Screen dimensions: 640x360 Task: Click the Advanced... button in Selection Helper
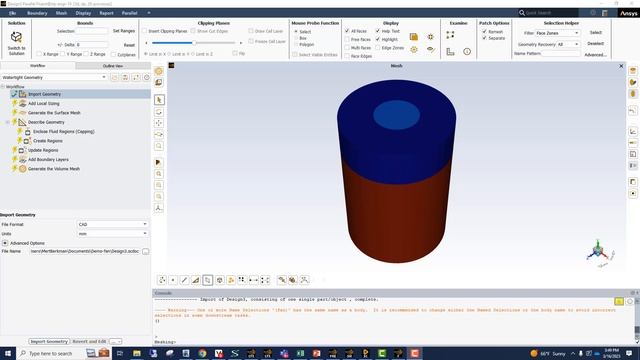pos(596,55)
